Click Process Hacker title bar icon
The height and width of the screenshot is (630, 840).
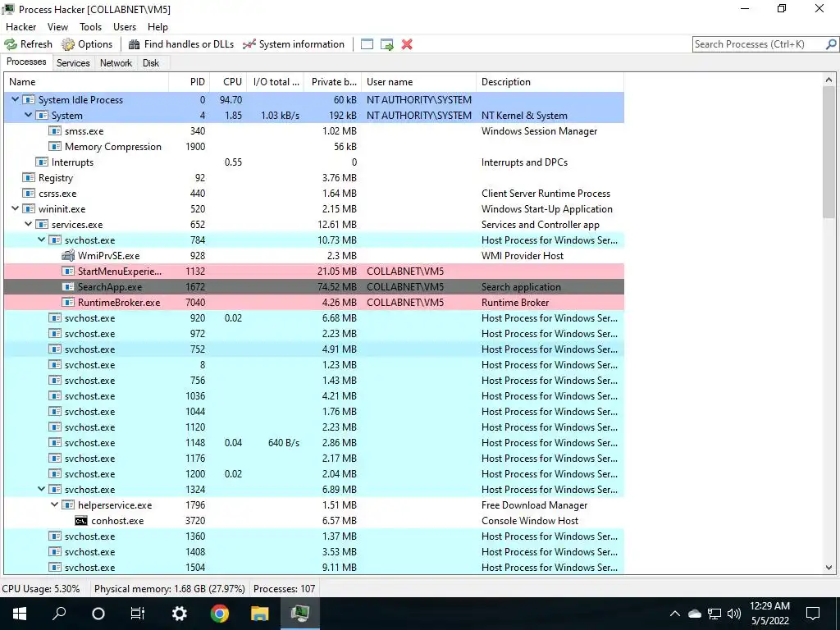[x=8, y=9]
